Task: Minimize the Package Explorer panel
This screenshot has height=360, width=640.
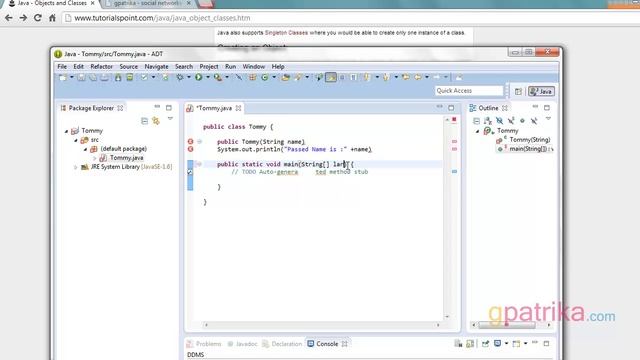Action: pos(157,107)
